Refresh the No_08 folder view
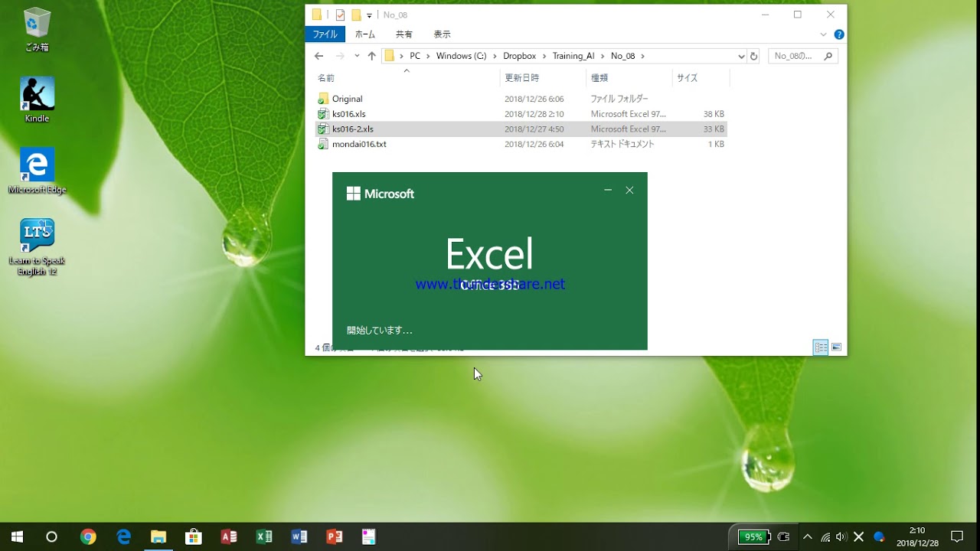This screenshot has width=980, height=551. 753,56
